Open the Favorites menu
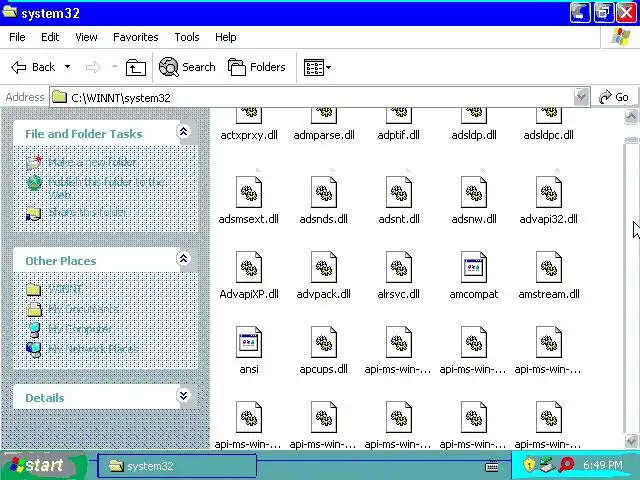This screenshot has height=480, width=640. (136, 37)
